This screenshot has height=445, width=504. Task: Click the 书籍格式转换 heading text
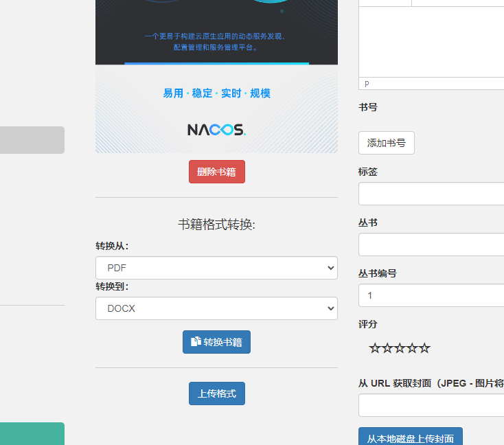[x=216, y=225]
